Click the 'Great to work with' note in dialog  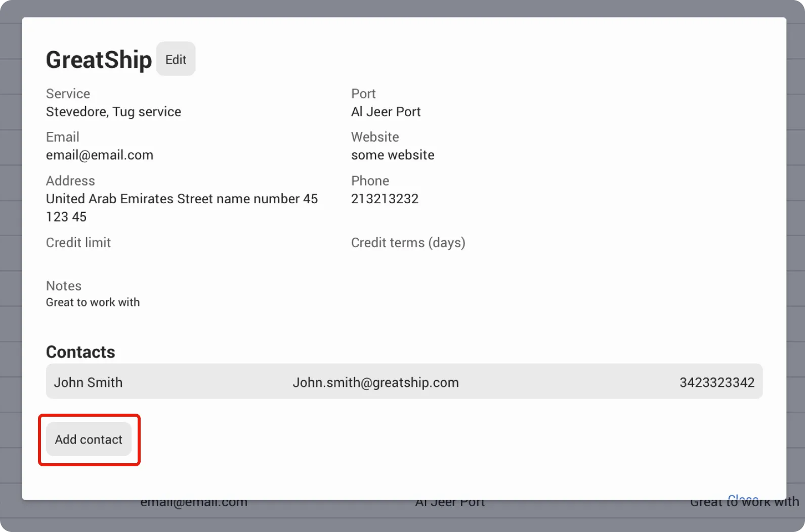point(93,302)
